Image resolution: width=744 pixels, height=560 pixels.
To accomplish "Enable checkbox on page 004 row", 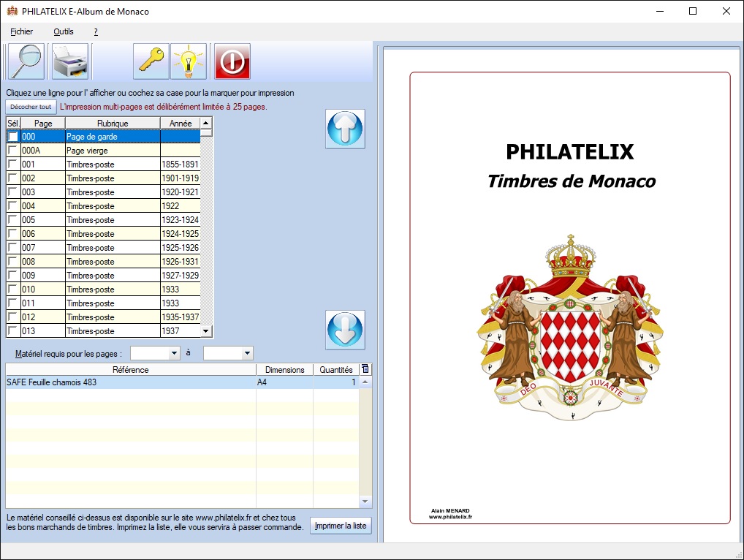I will click(x=13, y=205).
